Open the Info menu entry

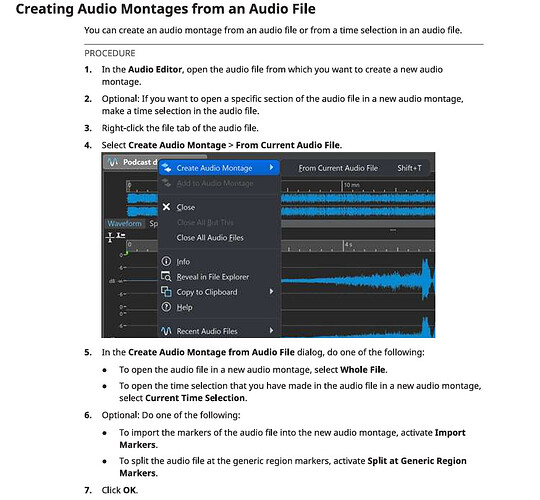[219, 262]
